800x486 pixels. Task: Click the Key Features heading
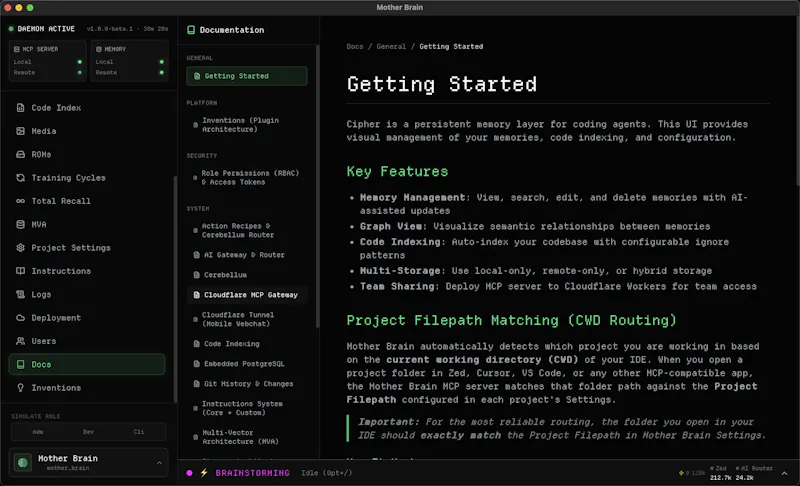[x=397, y=171]
